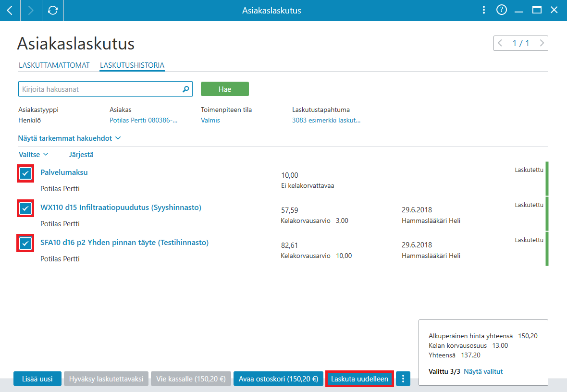Click the magnifier icon in search field

point(186,89)
